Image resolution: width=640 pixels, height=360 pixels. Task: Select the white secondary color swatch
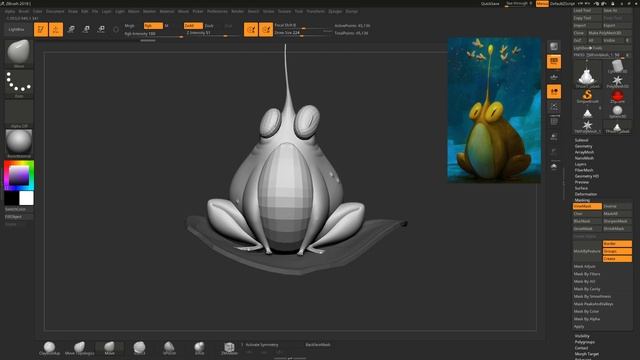click(27, 198)
